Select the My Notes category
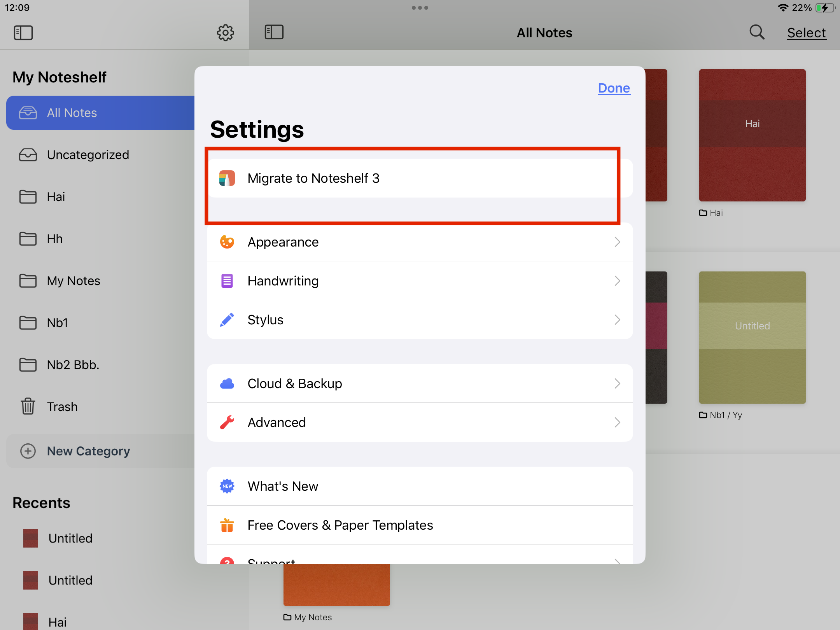Screen dimensions: 840x630 point(101,281)
